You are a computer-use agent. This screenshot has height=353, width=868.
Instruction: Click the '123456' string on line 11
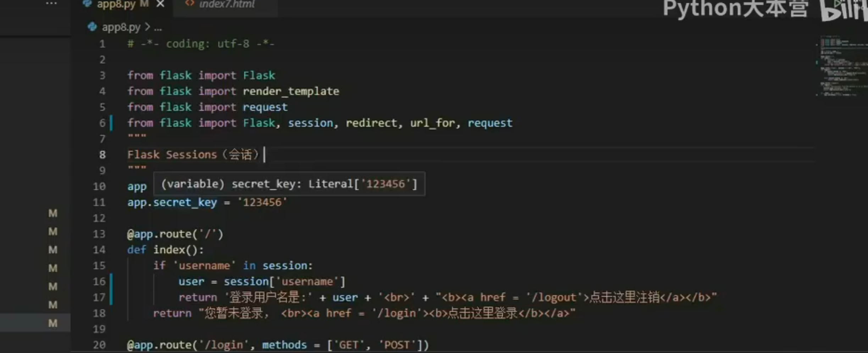tap(262, 203)
